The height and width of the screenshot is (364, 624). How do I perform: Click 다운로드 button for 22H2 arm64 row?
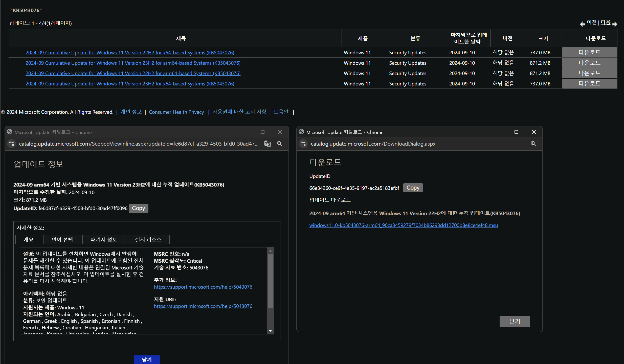coord(589,73)
